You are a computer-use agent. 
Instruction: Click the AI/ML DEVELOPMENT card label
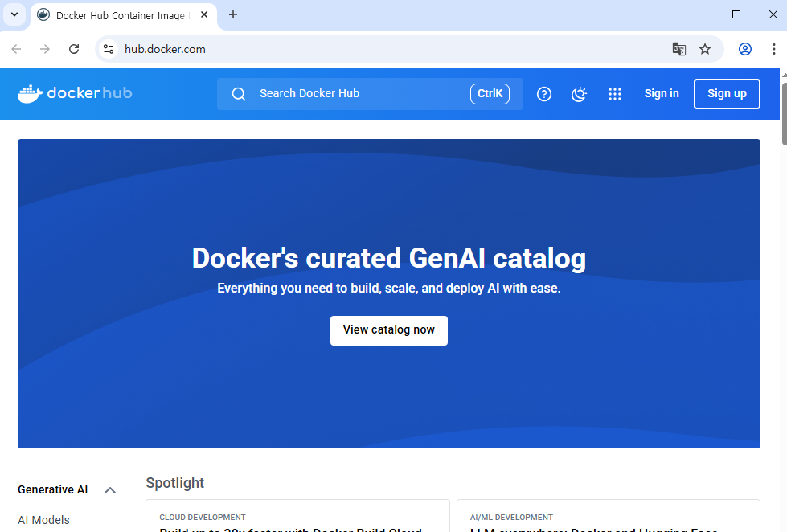511,518
